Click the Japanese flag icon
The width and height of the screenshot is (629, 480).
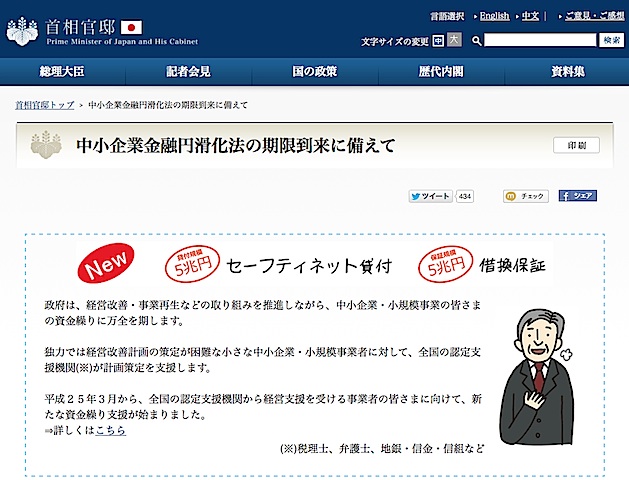132,26
